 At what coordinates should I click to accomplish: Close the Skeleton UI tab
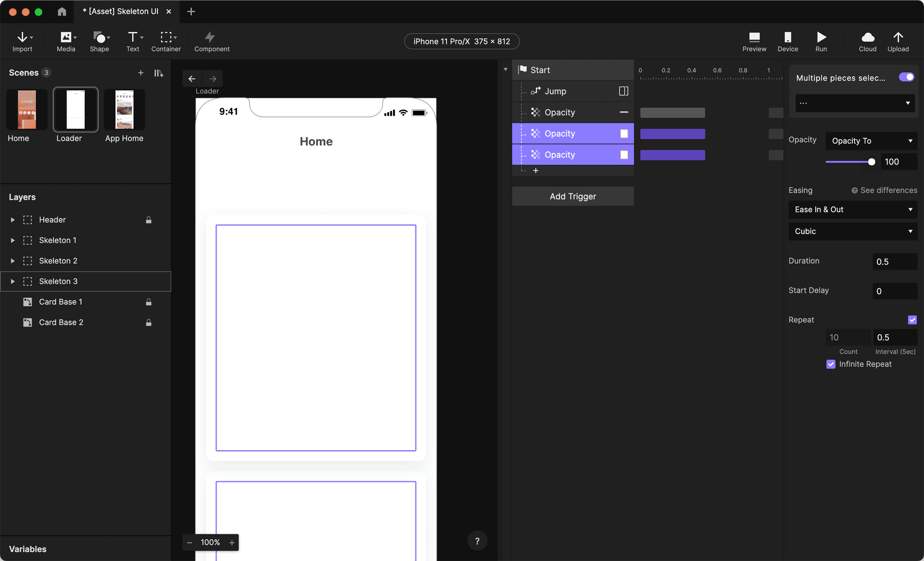point(169,12)
